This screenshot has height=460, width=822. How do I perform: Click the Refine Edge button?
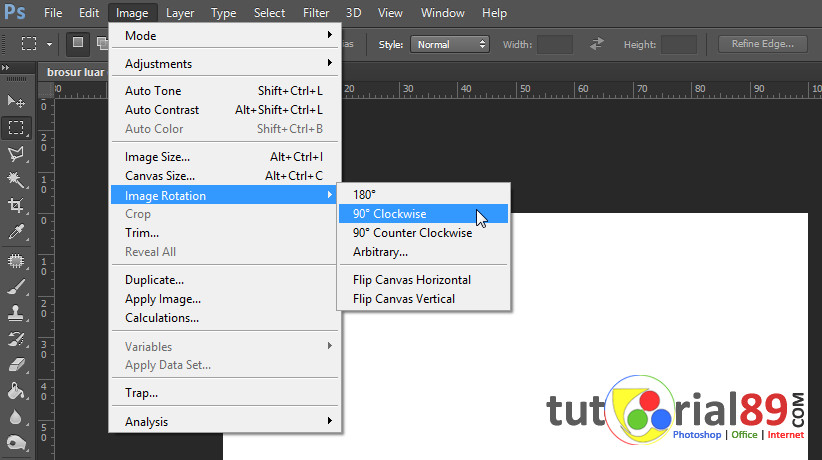[762, 44]
